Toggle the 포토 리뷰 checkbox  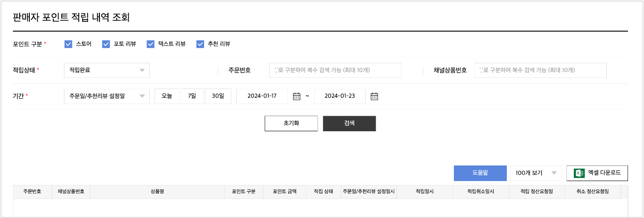tap(106, 44)
